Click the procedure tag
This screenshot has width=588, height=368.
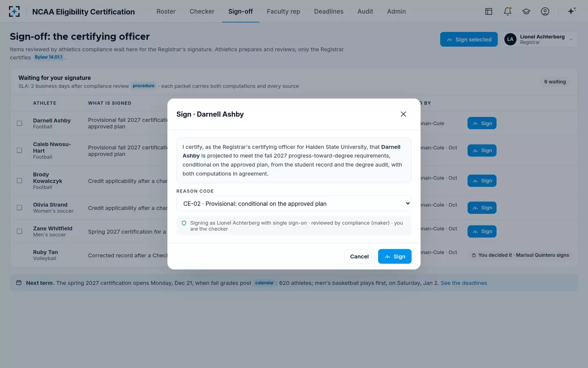coord(143,86)
